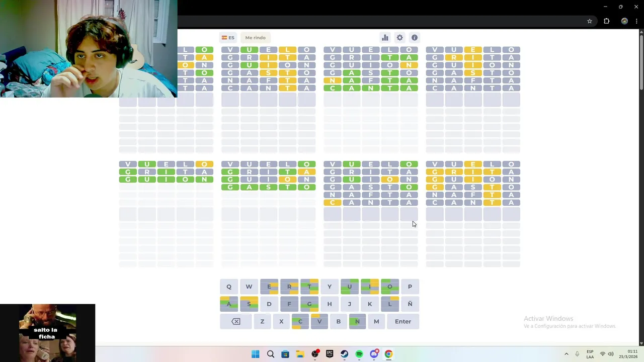Screen dimensions: 644x362
Task: Open the Wi-Fi network tray icon
Action: pos(602,354)
